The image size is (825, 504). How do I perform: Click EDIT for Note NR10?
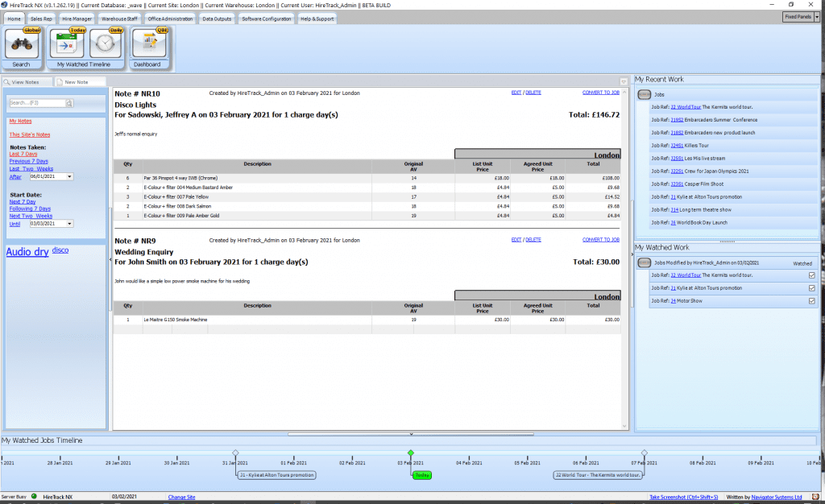(x=516, y=93)
